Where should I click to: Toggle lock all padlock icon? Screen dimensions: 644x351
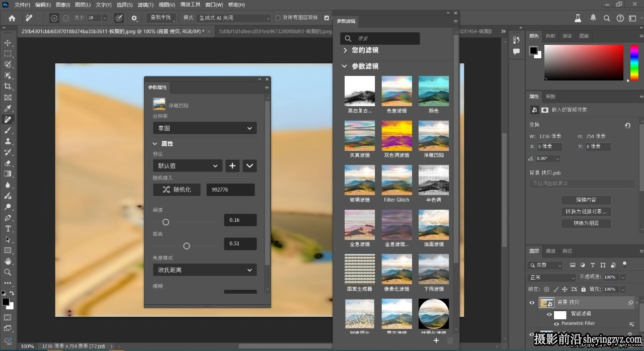[583, 289]
